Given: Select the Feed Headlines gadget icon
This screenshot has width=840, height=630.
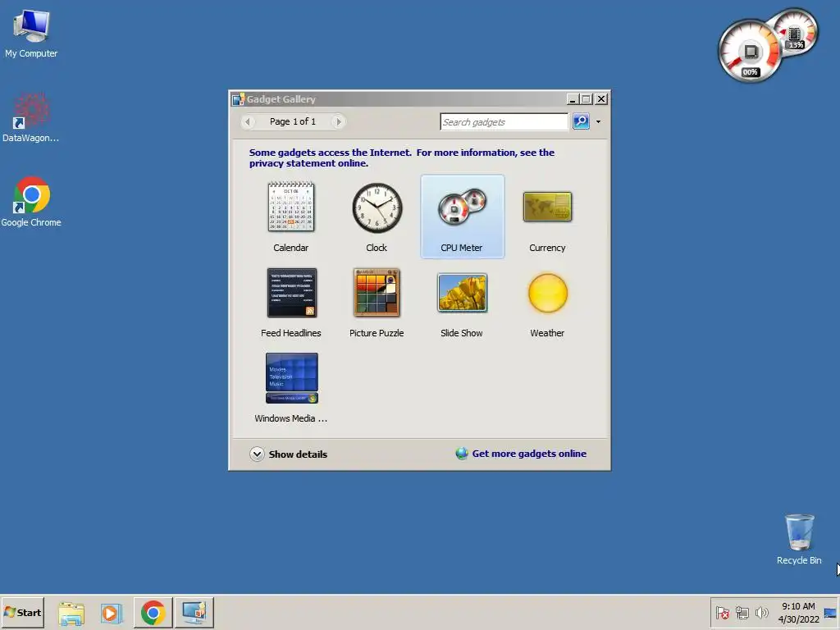Looking at the screenshot, I should click(x=291, y=293).
